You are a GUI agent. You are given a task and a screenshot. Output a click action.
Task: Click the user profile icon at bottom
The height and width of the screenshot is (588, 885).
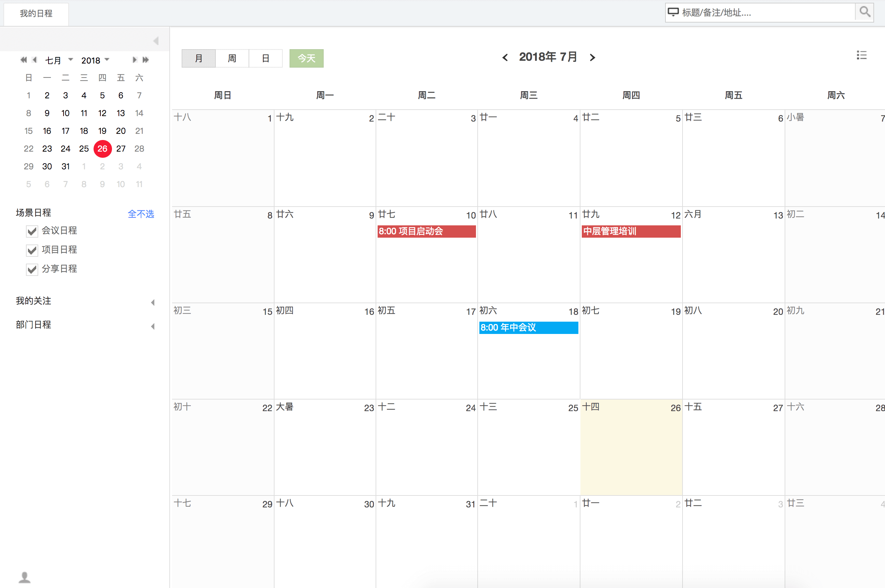pyautogui.click(x=25, y=577)
